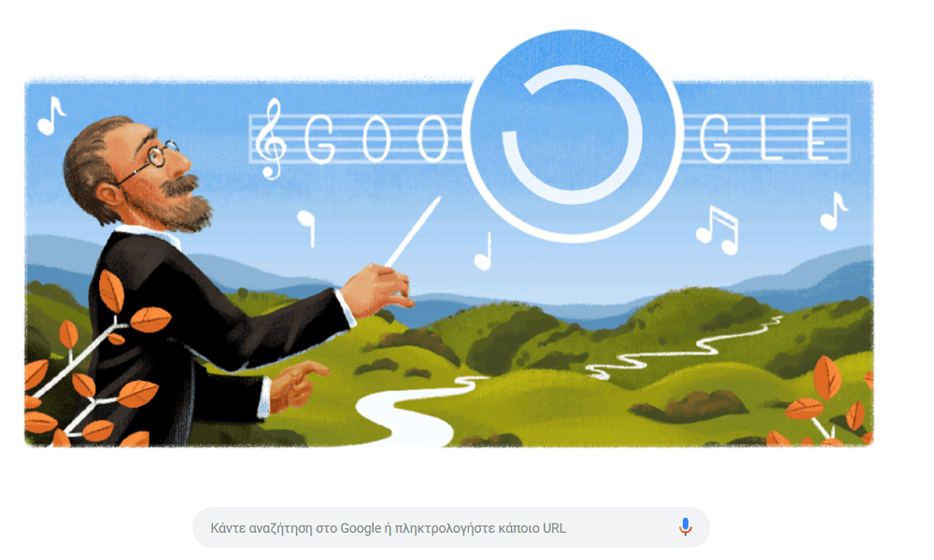
Task: Click the beamed double note in the sky
Action: (x=717, y=230)
